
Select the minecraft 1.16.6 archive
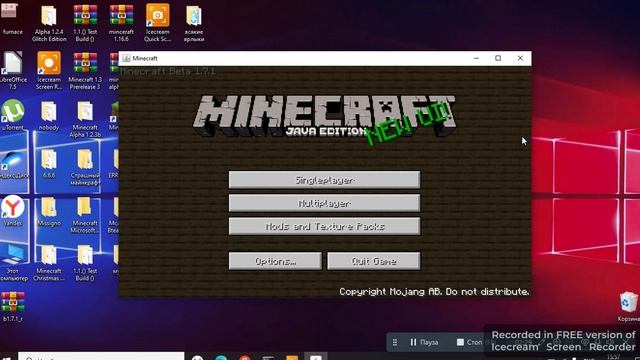(121, 24)
